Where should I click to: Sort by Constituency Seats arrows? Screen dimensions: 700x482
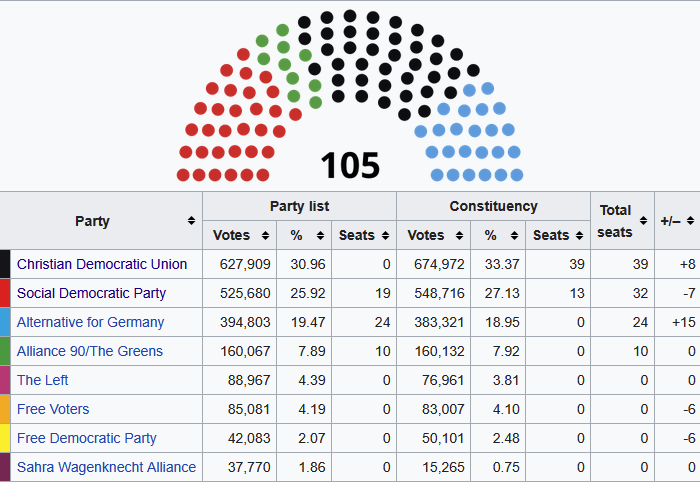[579, 235]
